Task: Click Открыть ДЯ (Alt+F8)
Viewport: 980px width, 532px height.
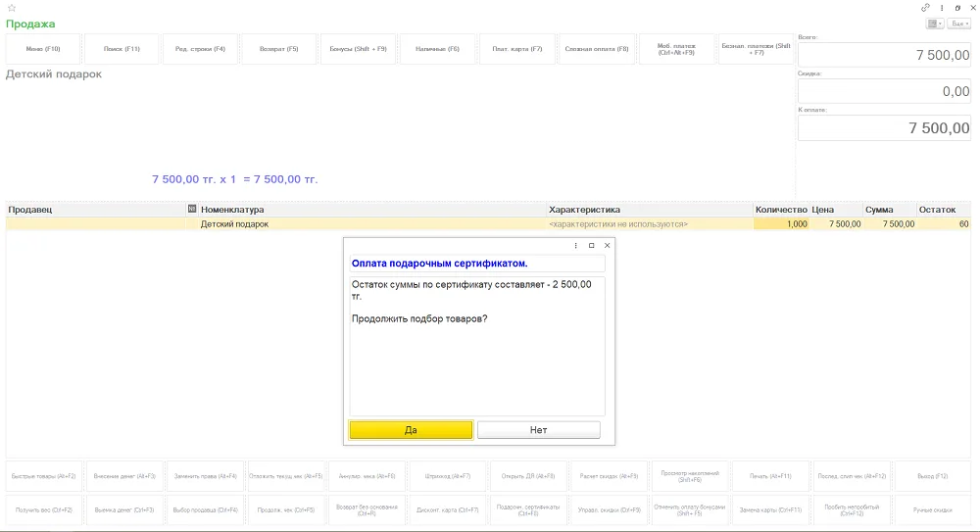Action: 528,476
